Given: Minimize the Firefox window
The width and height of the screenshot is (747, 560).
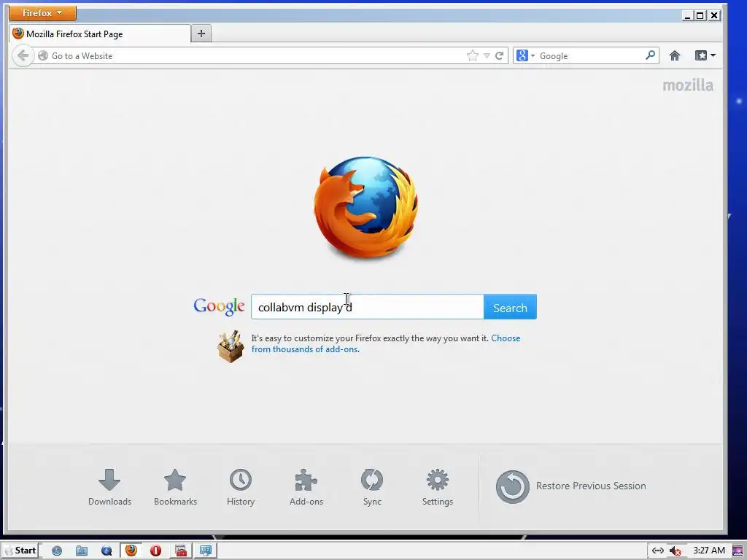Looking at the screenshot, I should [x=687, y=16].
